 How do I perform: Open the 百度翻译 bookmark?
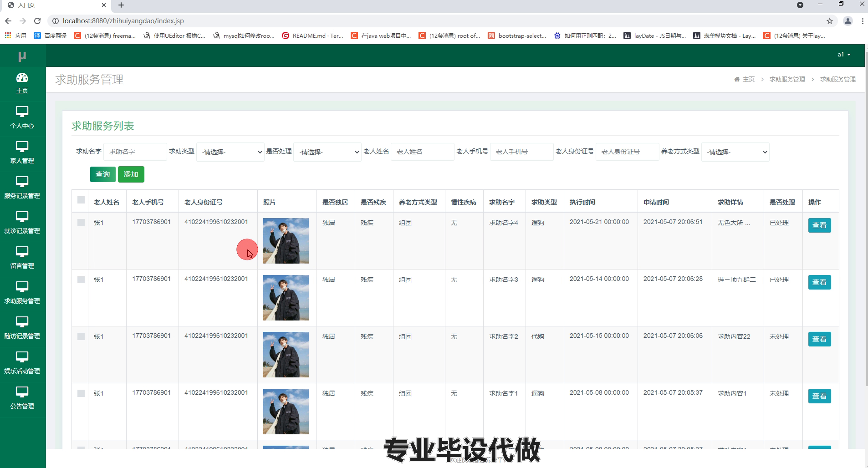click(x=50, y=36)
